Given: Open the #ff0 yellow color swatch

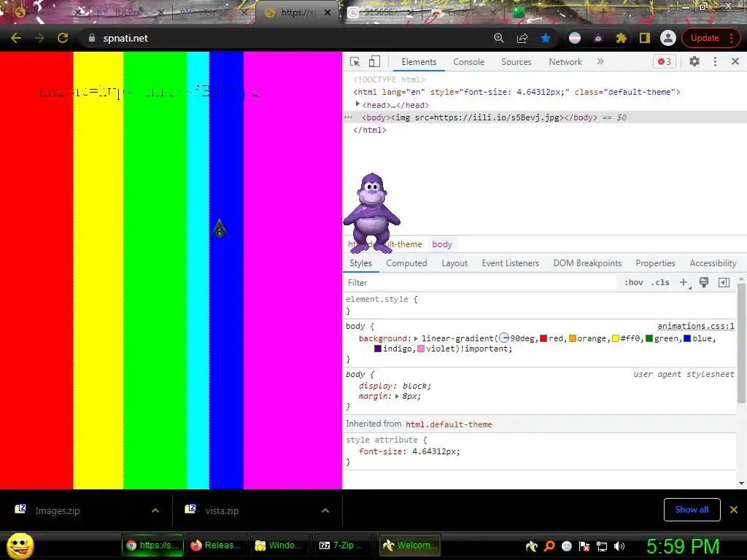Looking at the screenshot, I should (x=616, y=338).
